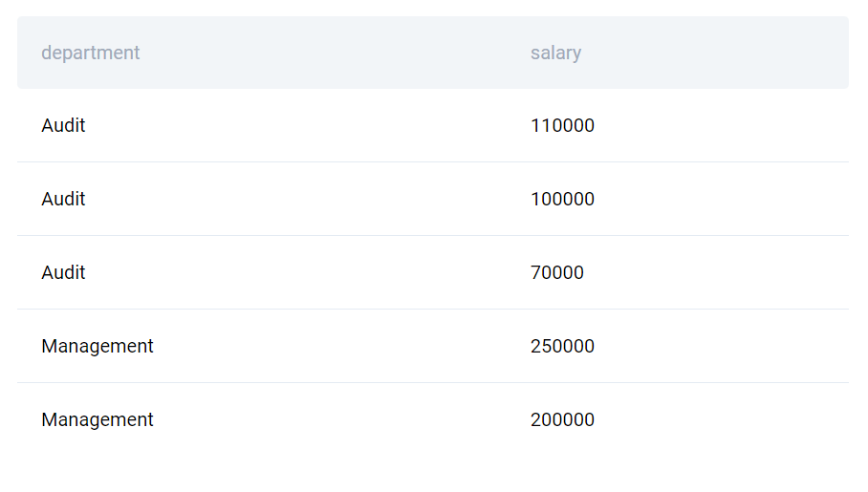868x492 pixels.
Task: Click empty space in the Audit 110000 row
Action: (x=304, y=126)
